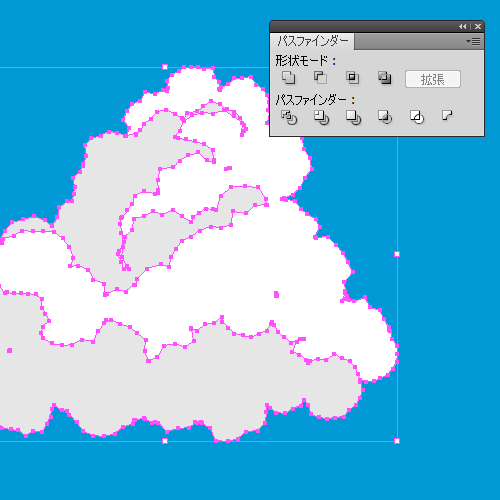Viewport: 500px width, 500px height.
Task: Select the パスファインダー panel tab
Action: [312, 41]
